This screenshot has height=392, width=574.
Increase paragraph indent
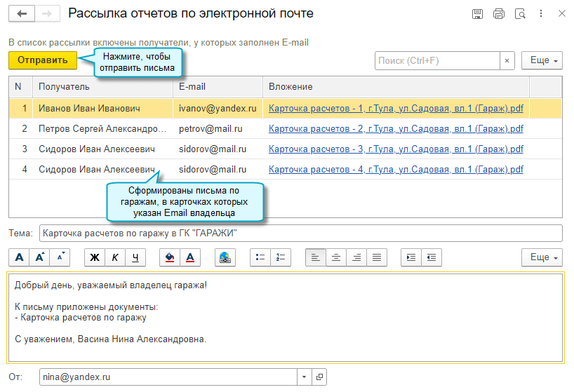[x=411, y=257]
